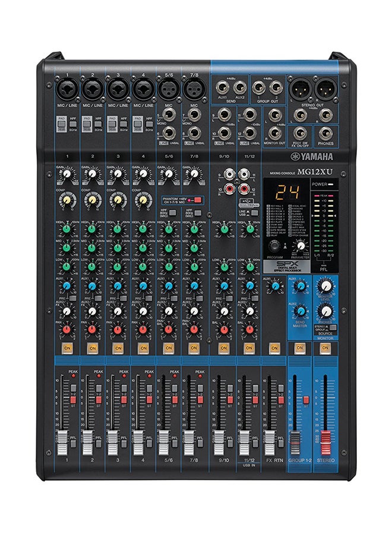Grab the FX RTN fader
This screenshot has width=392, height=535.
pyautogui.click(x=270, y=442)
